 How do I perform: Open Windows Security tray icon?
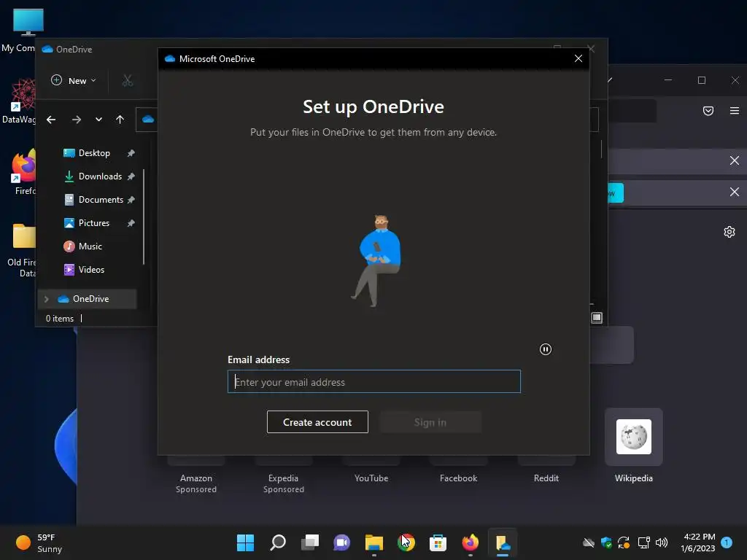pyautogui.click(x=606, y=542)
